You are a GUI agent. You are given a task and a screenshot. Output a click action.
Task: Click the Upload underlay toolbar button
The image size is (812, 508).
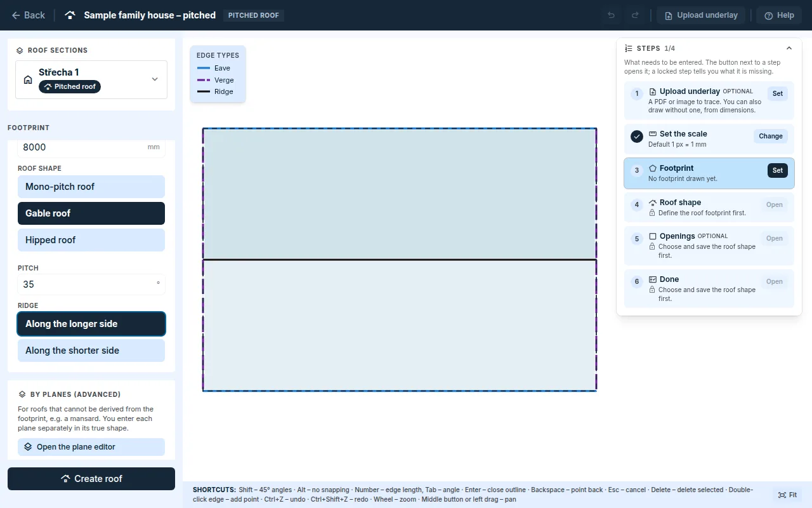point(701,15)
